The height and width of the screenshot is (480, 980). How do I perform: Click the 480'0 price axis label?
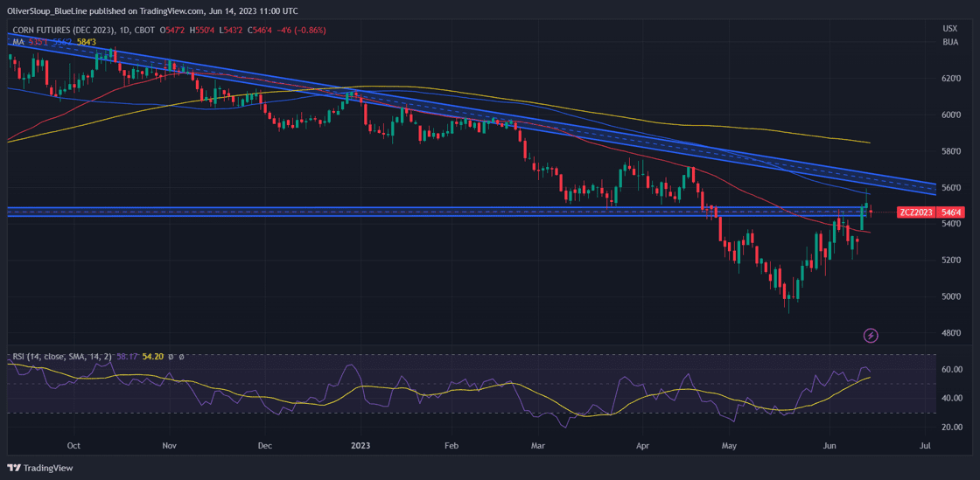[x=951, y=332]
